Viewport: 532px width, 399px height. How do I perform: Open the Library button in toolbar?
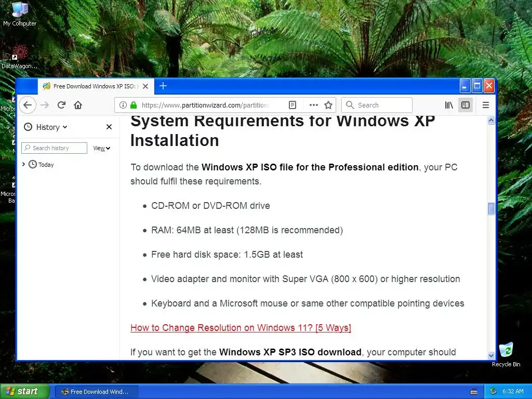449,105
